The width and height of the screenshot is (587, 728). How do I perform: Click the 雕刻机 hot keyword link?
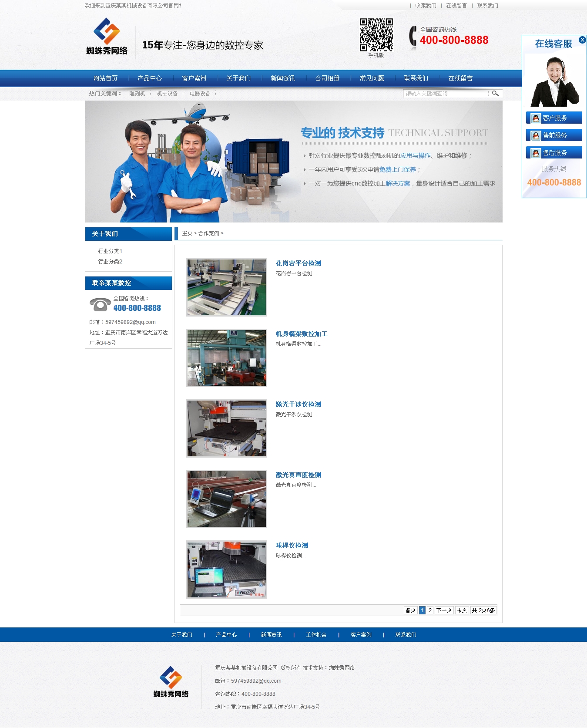point(137,94)
